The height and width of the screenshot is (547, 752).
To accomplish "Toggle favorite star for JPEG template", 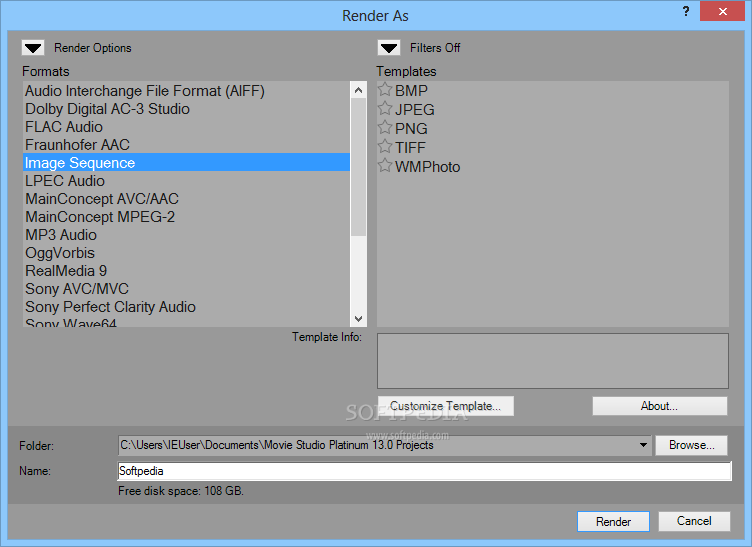I will 385,108.
